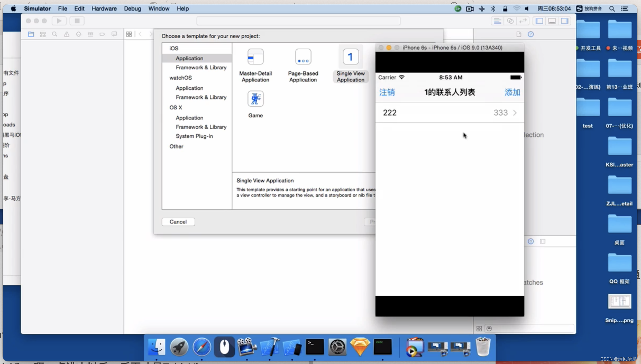Click the Spotlight search icon
Image resolution: width=641 pixels, height=364 pixels.
click(612, 9)
